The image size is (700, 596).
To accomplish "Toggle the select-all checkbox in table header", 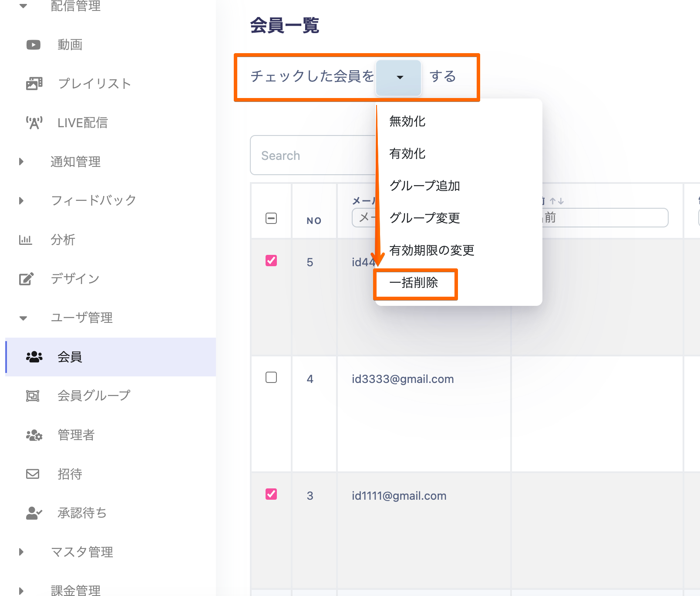I will (x=271, y=218).
